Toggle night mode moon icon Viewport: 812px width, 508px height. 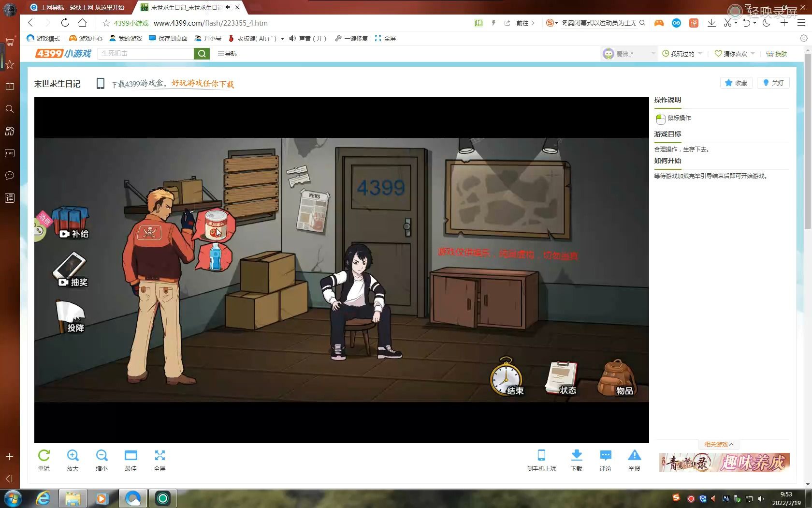pos(766,23)
